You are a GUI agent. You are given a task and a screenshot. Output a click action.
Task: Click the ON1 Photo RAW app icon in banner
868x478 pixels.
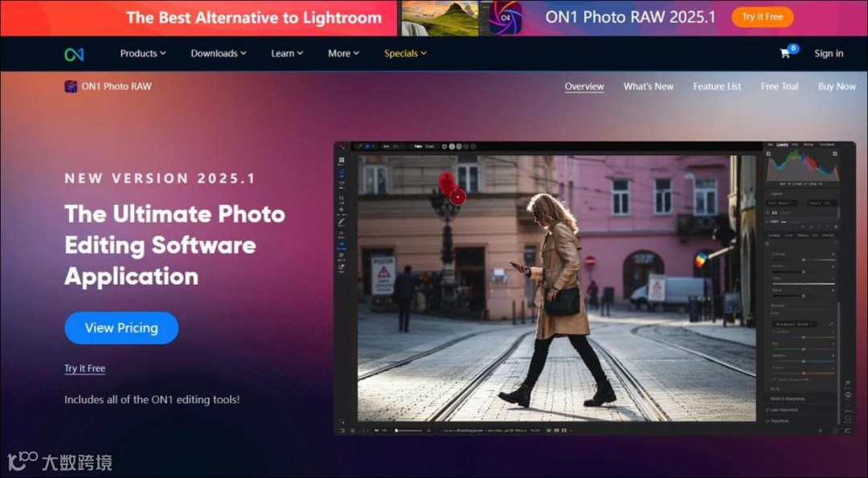506,18
